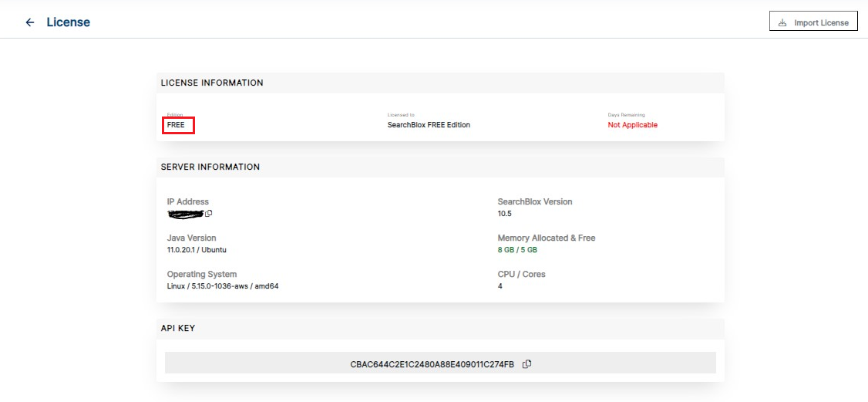This screenshot has width=868, height=402.
Task: Click the memory value 8 GB / 5 GB
Action: click(517, 250)
